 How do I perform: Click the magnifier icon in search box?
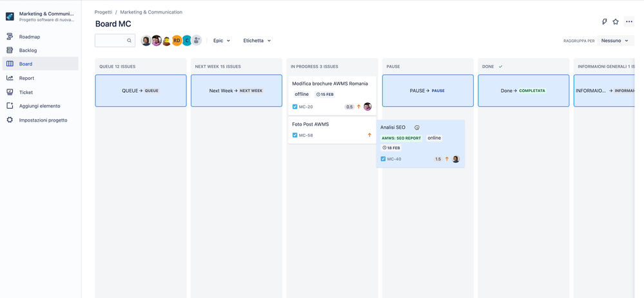click(129, 41)
